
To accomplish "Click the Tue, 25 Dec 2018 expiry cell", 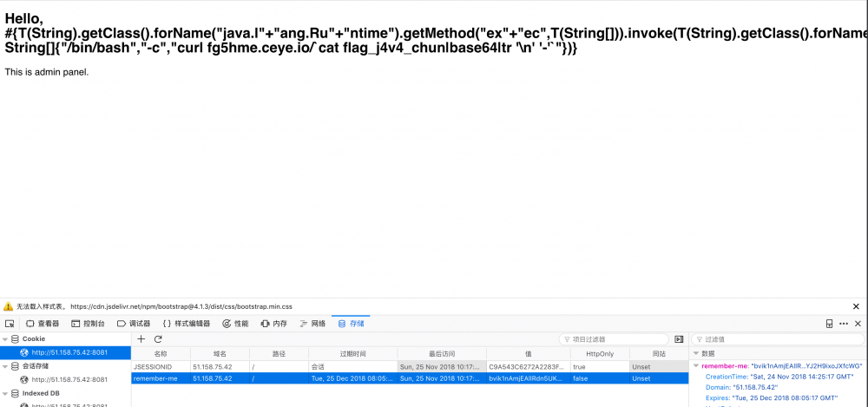I will [x=353, y=378].
